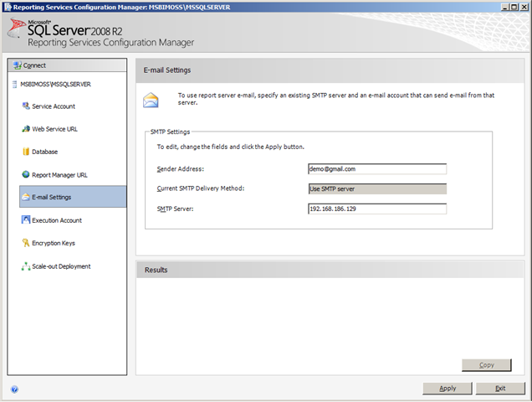Click the MSBIMOSS\MSSQLSERVER server icon
532x402 pixels.
[14, 85]
